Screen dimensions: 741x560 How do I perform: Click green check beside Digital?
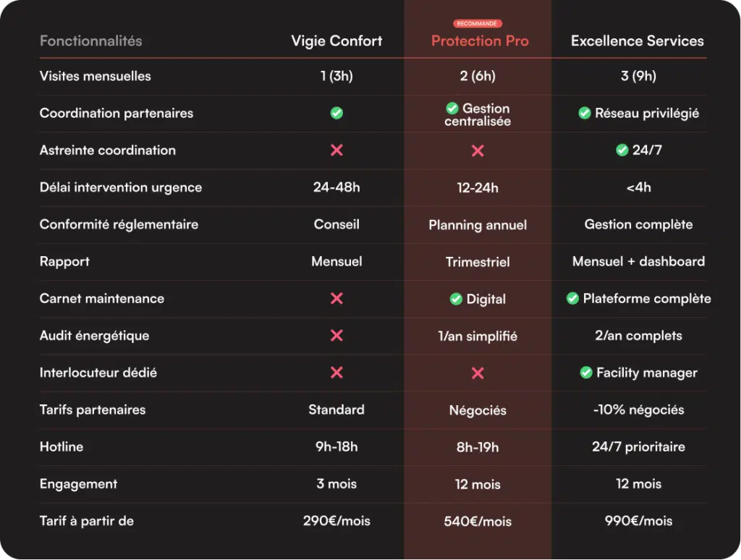[x=456, y=299]
